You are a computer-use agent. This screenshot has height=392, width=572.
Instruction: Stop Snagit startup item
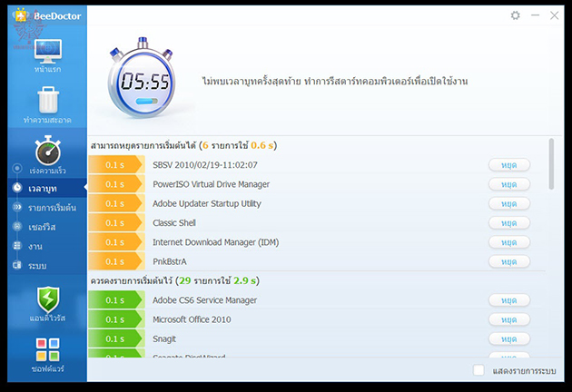click(x=509, y=338)
